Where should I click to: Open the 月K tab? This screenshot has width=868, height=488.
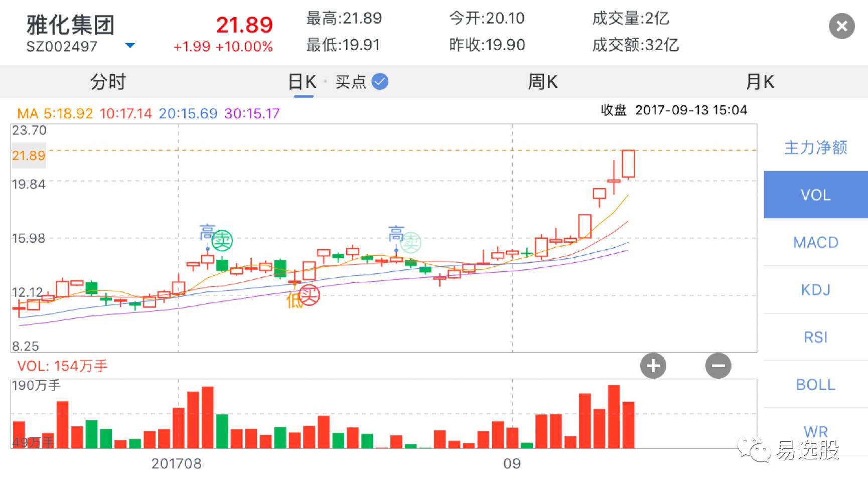760,81
